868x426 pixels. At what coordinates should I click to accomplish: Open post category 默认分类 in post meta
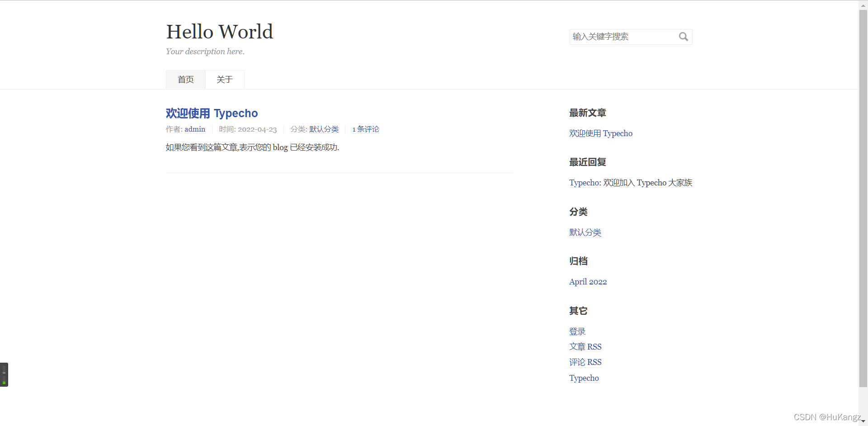324,129
